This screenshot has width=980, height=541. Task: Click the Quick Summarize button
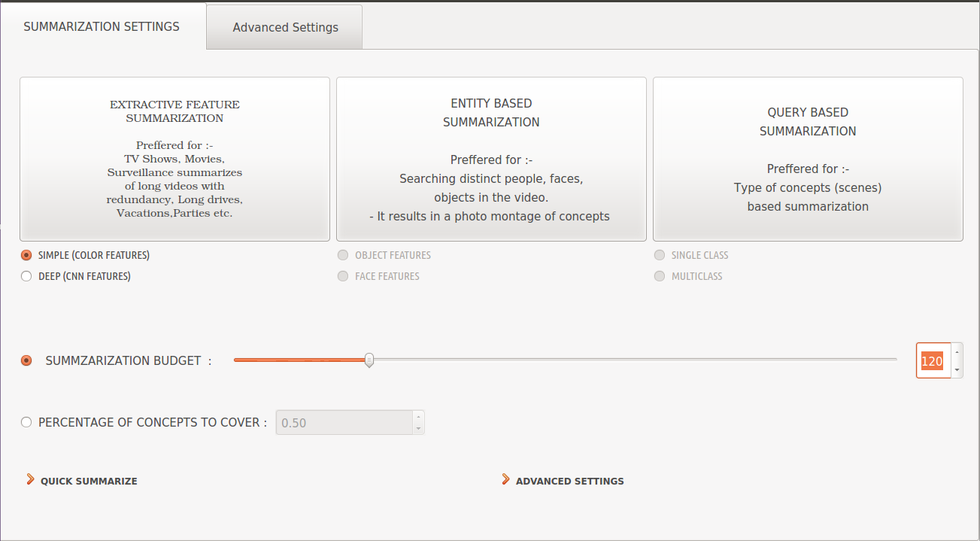click(89, 481)
